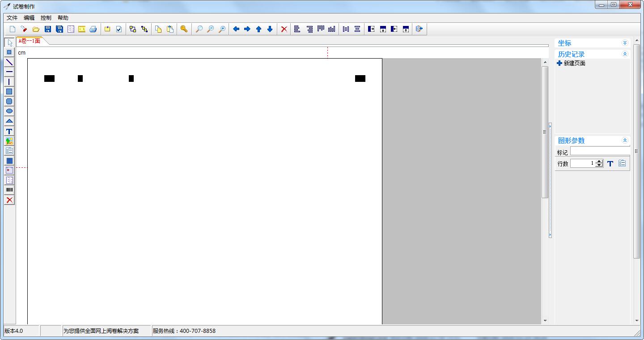Click the red X tool in left toolbox

9,200
